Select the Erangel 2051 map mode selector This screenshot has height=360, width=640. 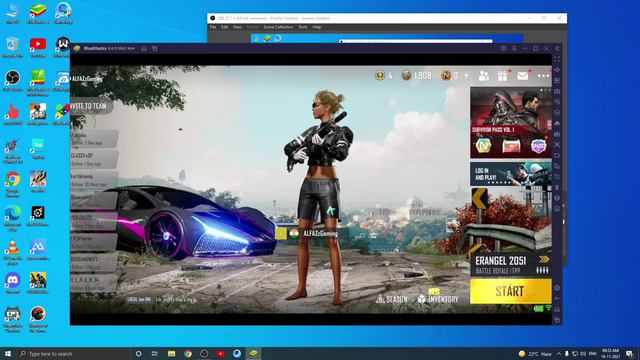[x=510, y=265]
